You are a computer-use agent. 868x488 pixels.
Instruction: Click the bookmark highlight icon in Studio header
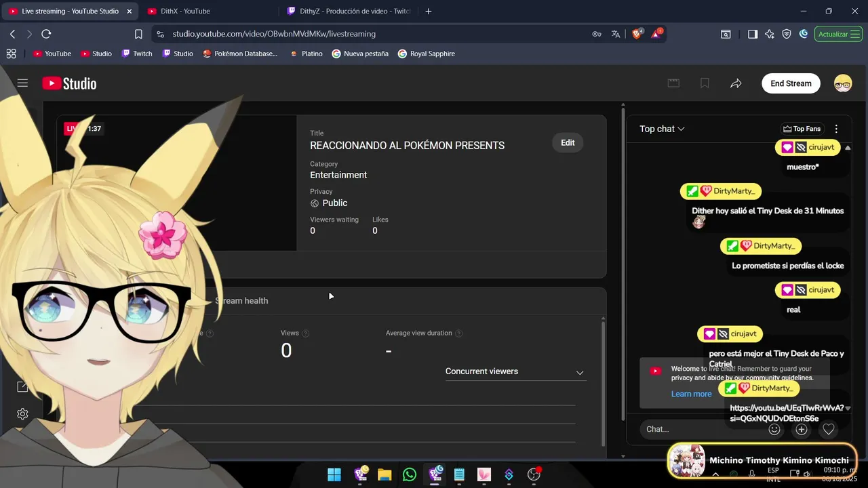click(705, 83)
